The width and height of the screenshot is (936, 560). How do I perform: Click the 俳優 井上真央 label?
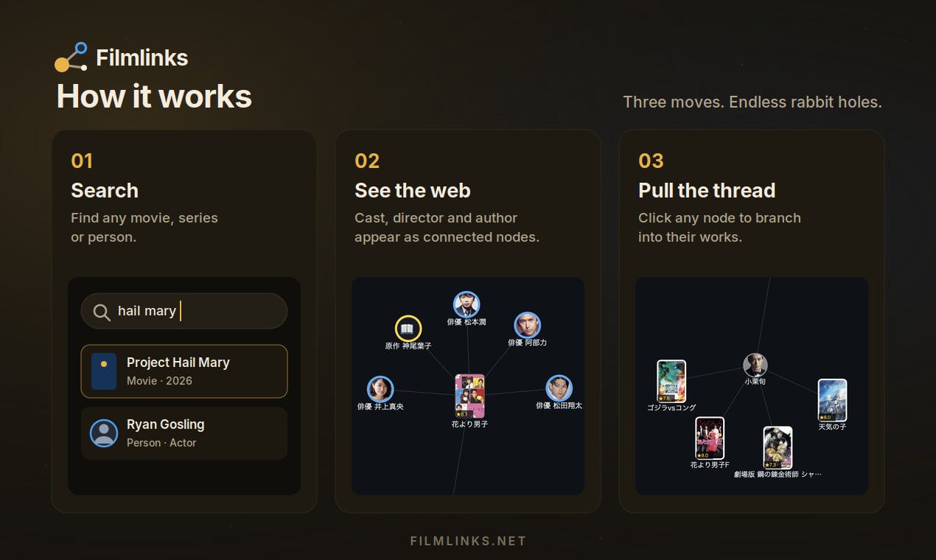pyautogui.click(x=380, y=407)
